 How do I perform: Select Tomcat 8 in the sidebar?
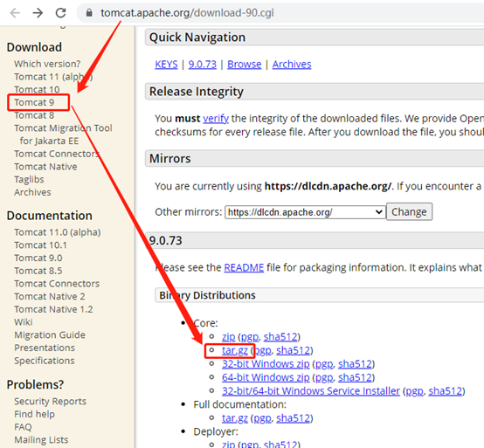[34, 115]
